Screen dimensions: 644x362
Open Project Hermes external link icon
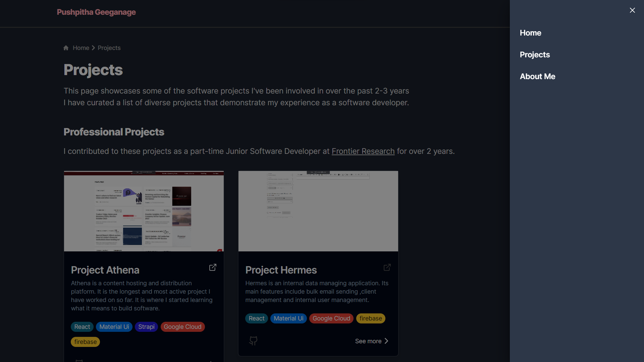387,267
